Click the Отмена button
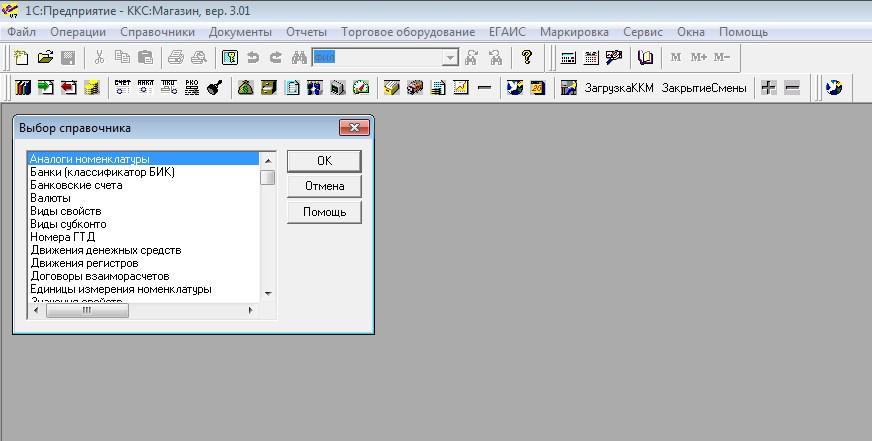The width and height of the screenshot is (872, 441). point(324,186)
